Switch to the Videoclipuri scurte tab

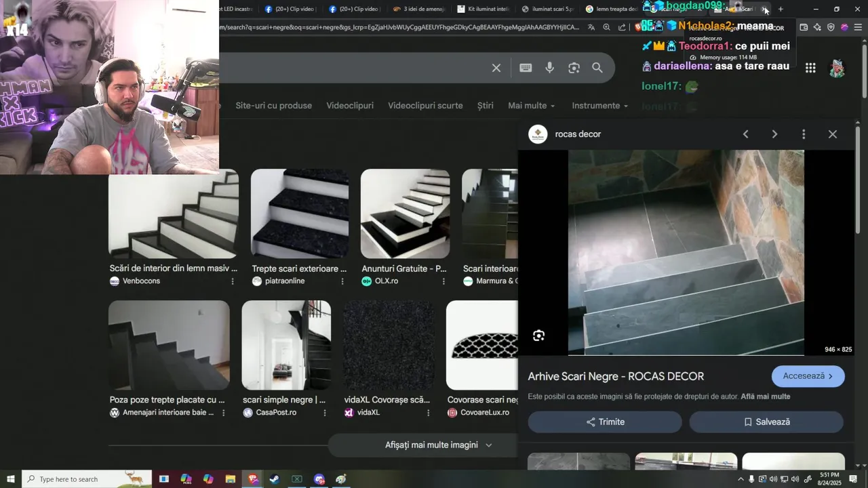coord(425,106)
